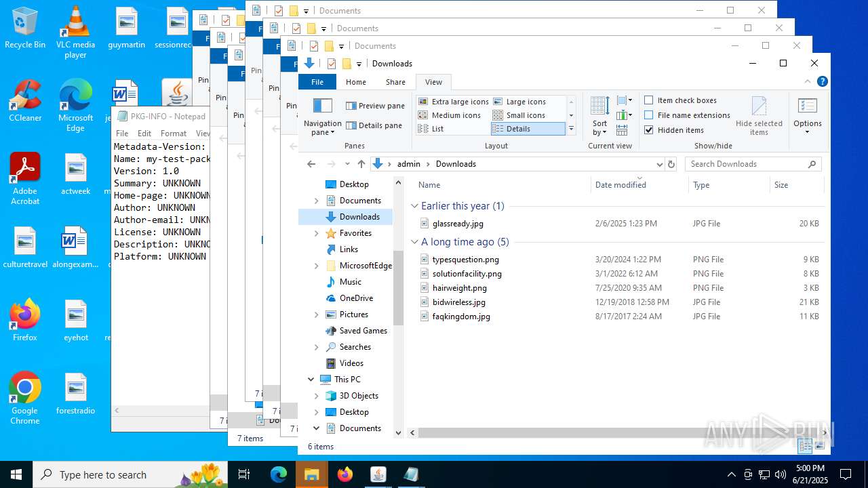Enable File name extensions
Viewport: 868px width, 488px height.
(687, 115)
